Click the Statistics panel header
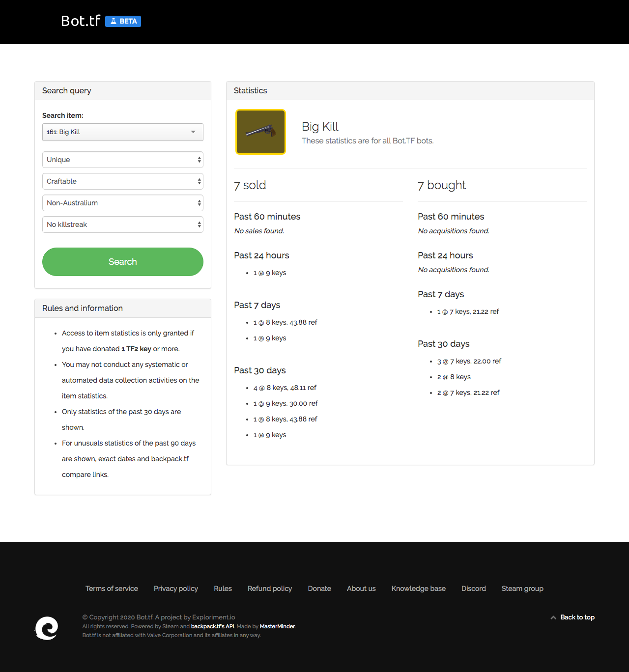The width and height of the screenshot is (629, 672). 410,91
